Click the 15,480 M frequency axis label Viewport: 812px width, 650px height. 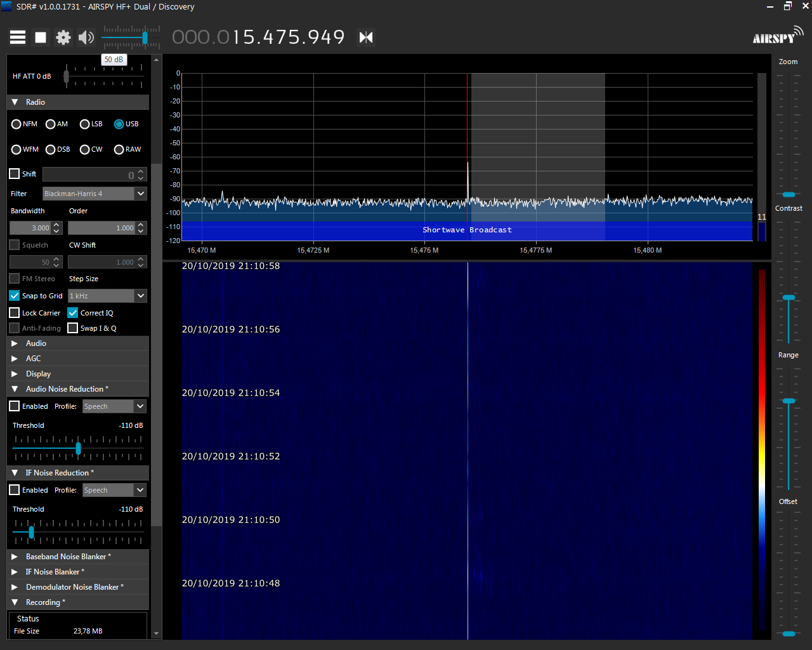(x=648, y=250)
